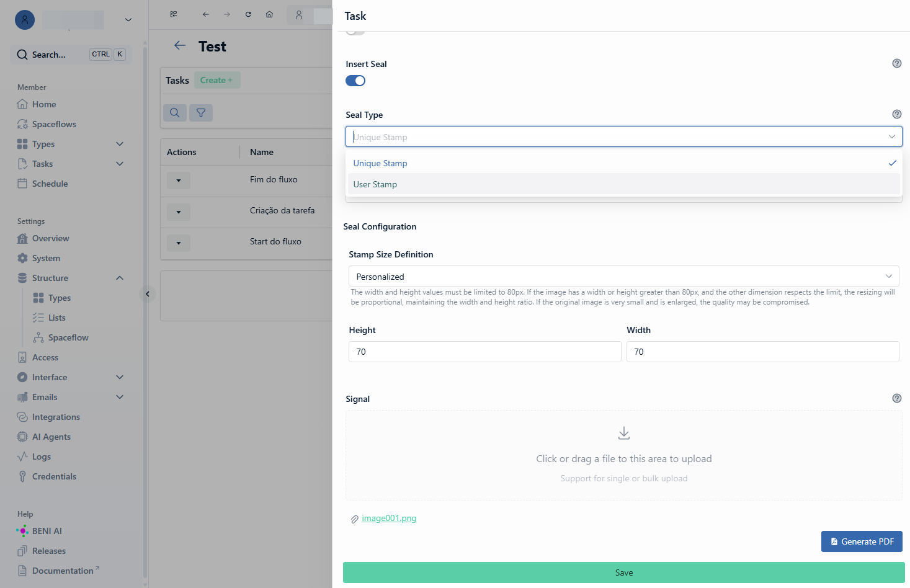Screen dimensions: 910x588
Task: Click the paperclip icon next to image001.png
Action: [355, 519]
